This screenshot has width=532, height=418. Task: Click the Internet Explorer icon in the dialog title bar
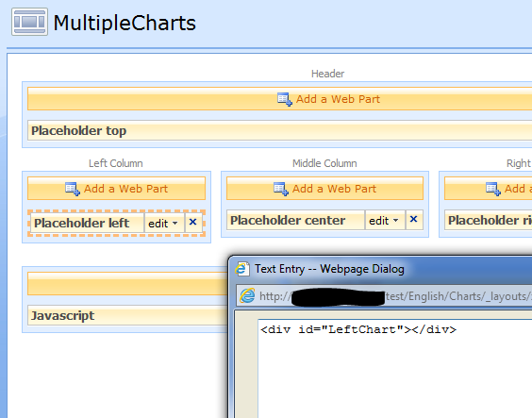(x=242, y=269)
